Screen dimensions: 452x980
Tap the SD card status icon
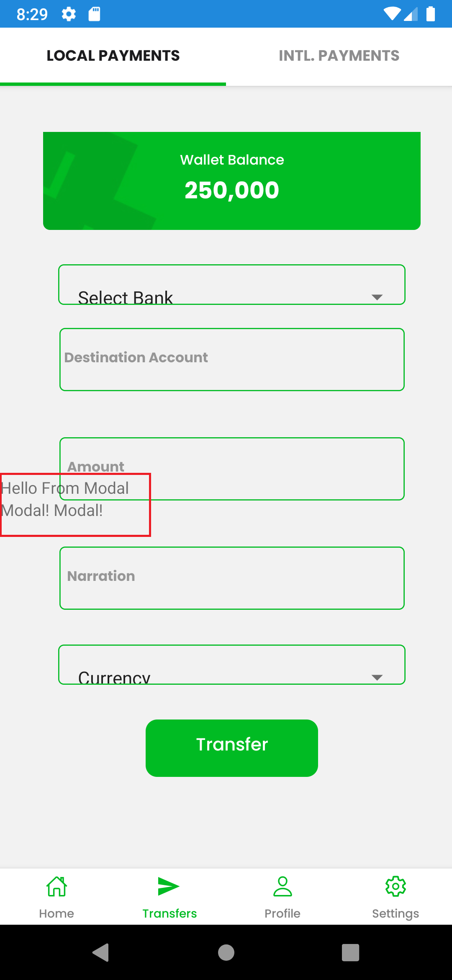click(95, 14)
